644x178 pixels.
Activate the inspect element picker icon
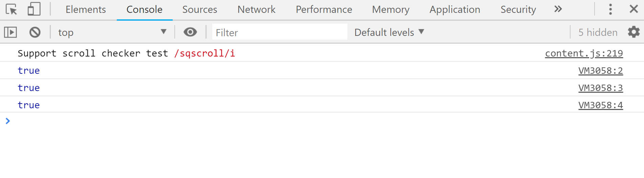pos(11,9)
